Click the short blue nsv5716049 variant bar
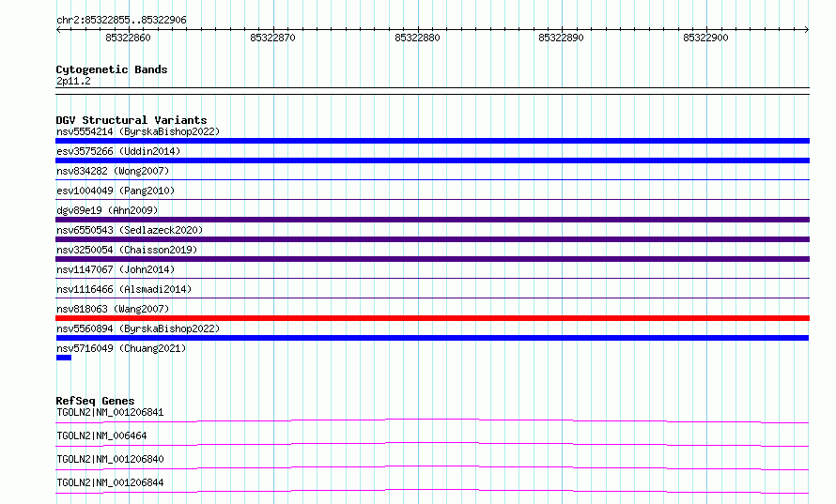This screenshot has height=504, width=836. [64, 358]
